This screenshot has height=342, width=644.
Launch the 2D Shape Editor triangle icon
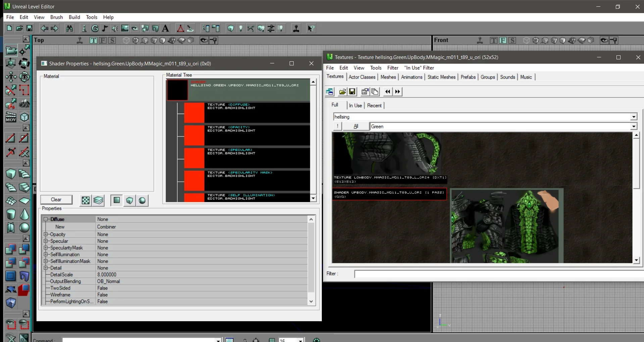(180, 28)
